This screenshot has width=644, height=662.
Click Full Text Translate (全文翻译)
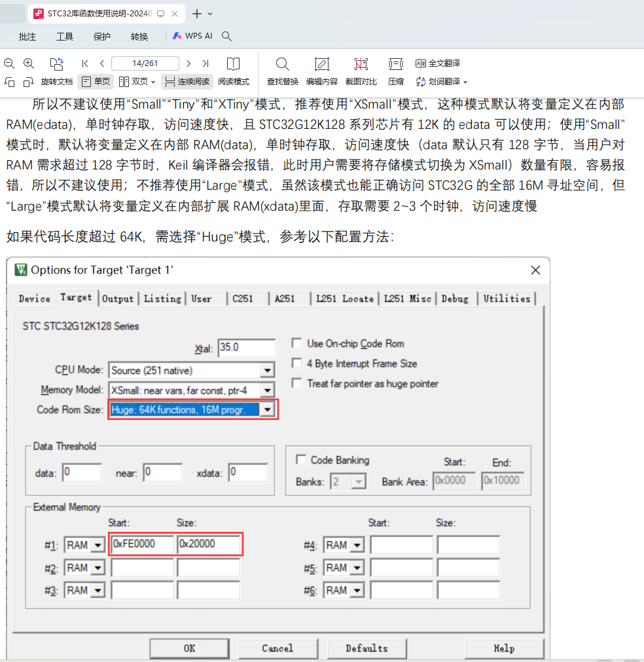point(438,63)
